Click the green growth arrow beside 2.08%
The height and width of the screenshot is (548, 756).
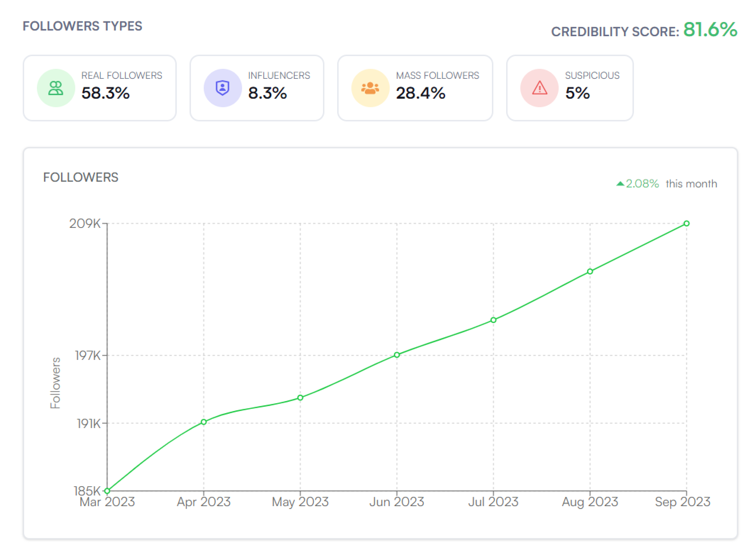point(620,184)
